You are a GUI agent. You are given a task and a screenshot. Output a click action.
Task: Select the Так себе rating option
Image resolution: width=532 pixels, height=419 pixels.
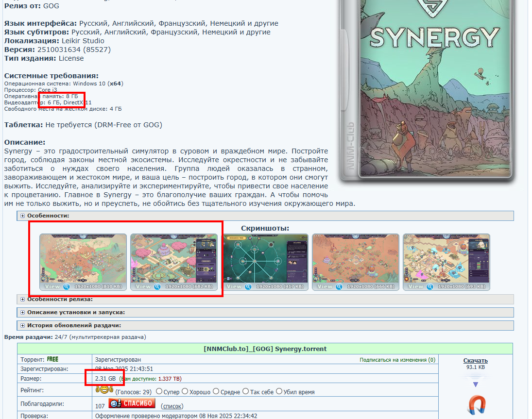tap(246, 391)
